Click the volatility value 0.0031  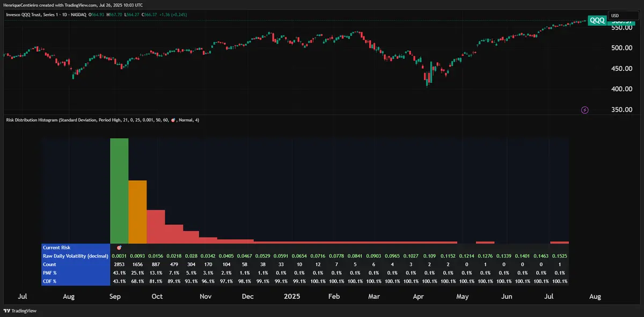coord(119,256)
